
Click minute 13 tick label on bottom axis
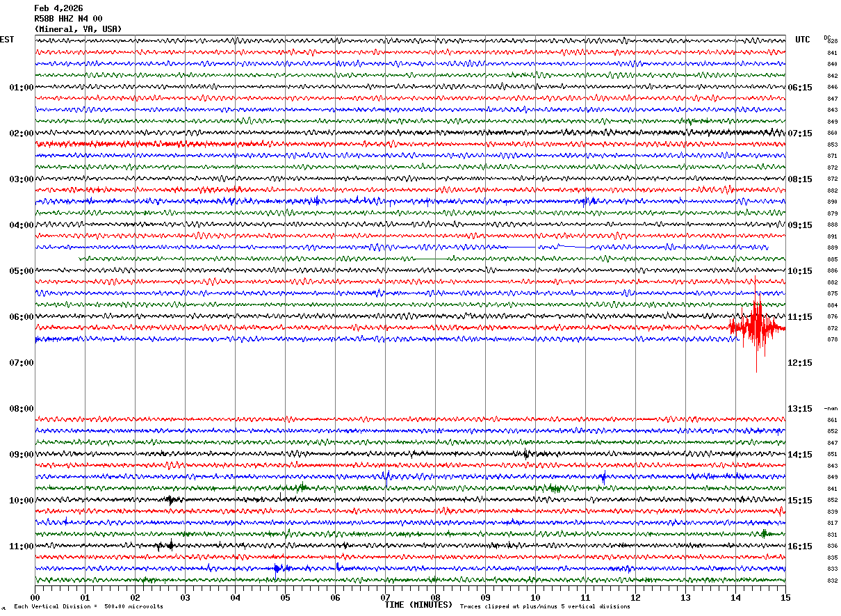685,597
